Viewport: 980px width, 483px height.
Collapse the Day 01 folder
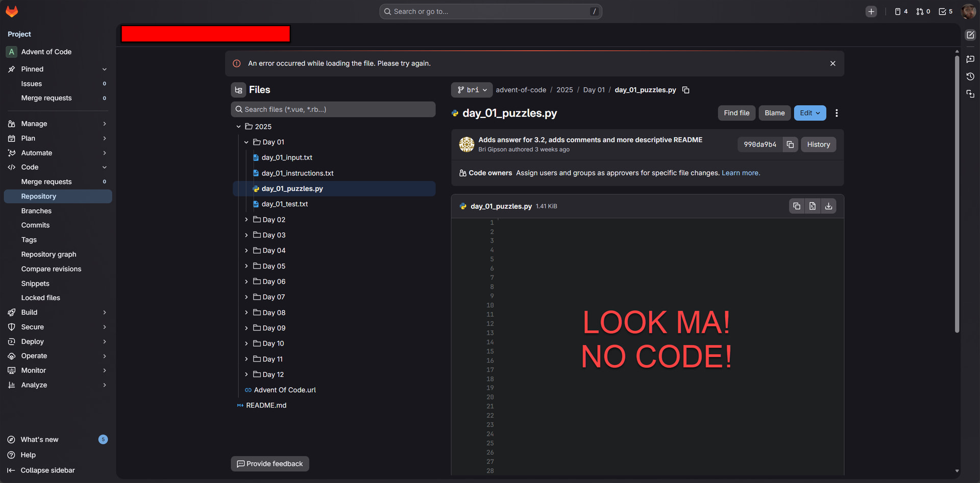coord(246,142)
